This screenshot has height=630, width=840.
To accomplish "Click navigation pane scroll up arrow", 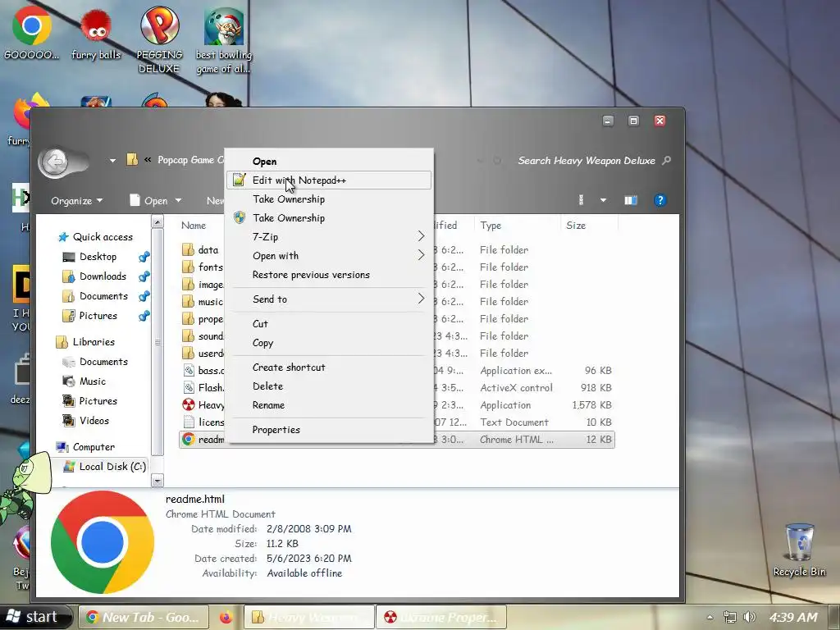I will point(157,221).
